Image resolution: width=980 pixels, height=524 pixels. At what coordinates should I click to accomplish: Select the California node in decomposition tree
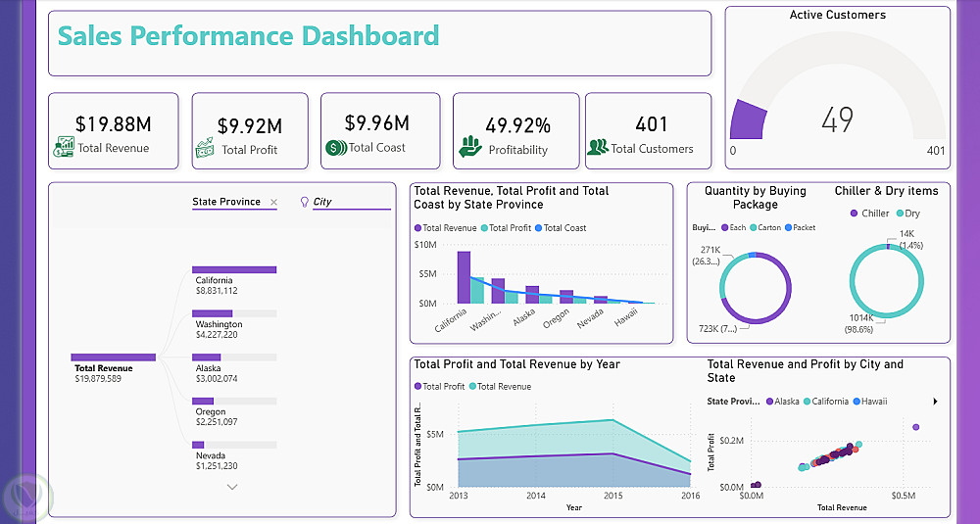coord(234,269)
